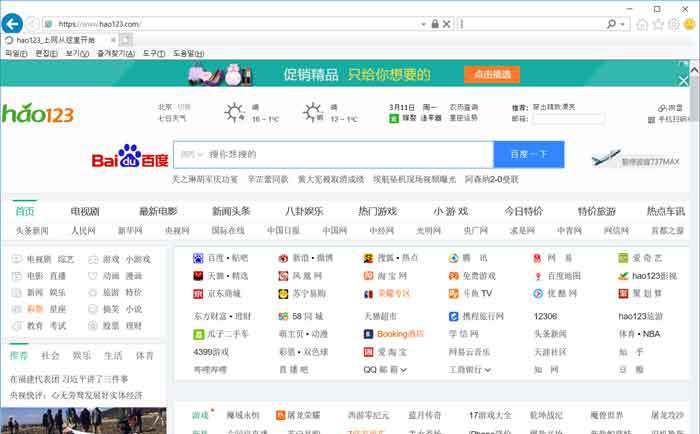The width and height of the screenshot is (700, 434).
Task: Expand the QQ邮箱 chevron
Action: click(x=404, y=370)
